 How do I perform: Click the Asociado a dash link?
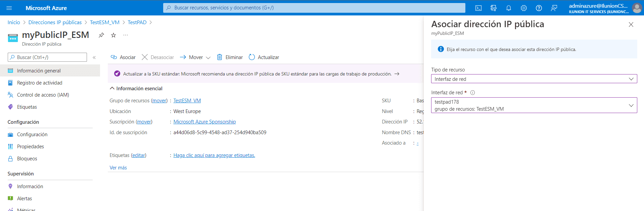pyautogui.click(x=418, y=143)
